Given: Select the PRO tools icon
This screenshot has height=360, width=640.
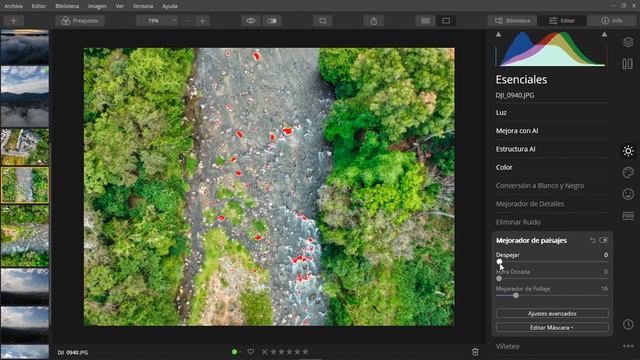Looking at the screenshot, I should tap(628, 216).
